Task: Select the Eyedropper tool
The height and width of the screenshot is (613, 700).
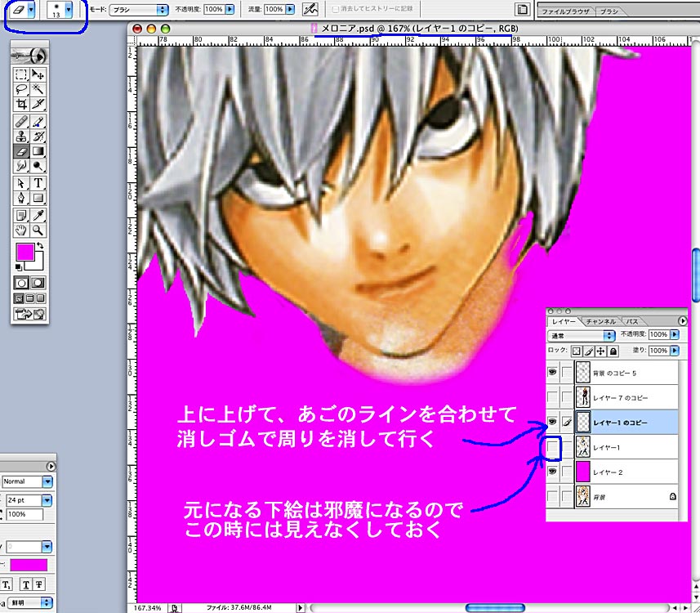Action: [38, 215]
